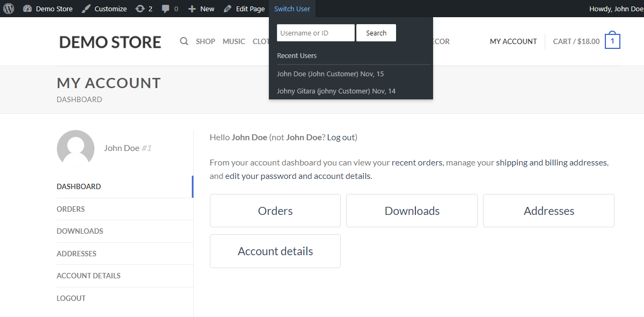
Task: Click the Customize paintbrush icon
Action: 85,9
